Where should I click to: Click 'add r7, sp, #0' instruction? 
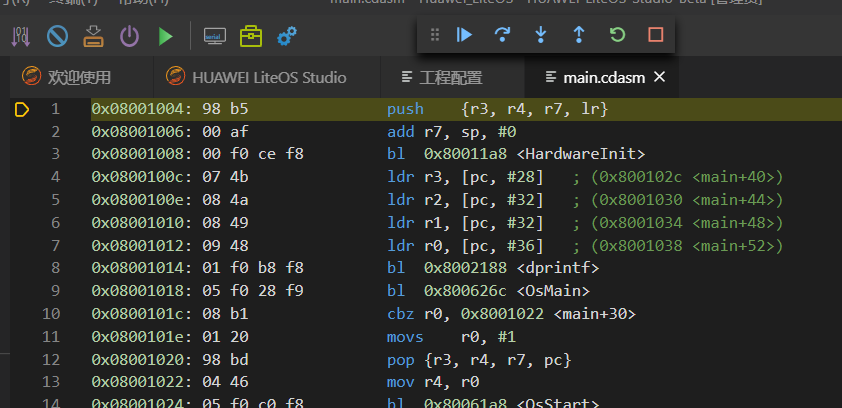[451, 132]
